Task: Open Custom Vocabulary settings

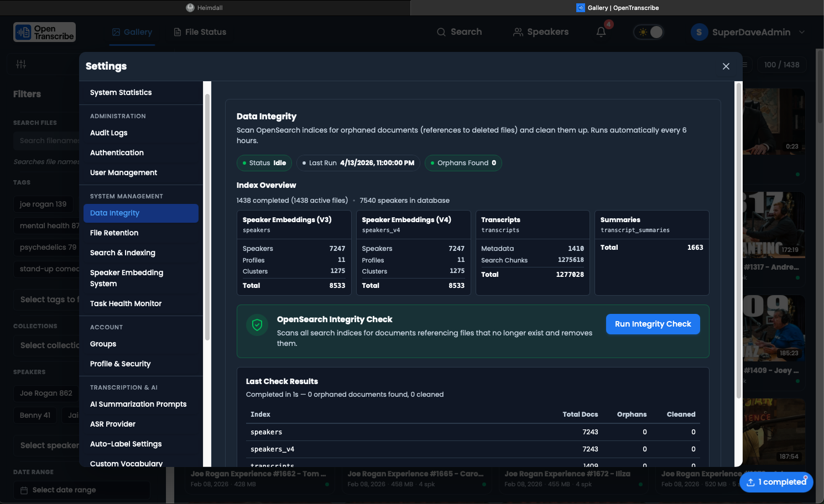Action: (141, 463)
